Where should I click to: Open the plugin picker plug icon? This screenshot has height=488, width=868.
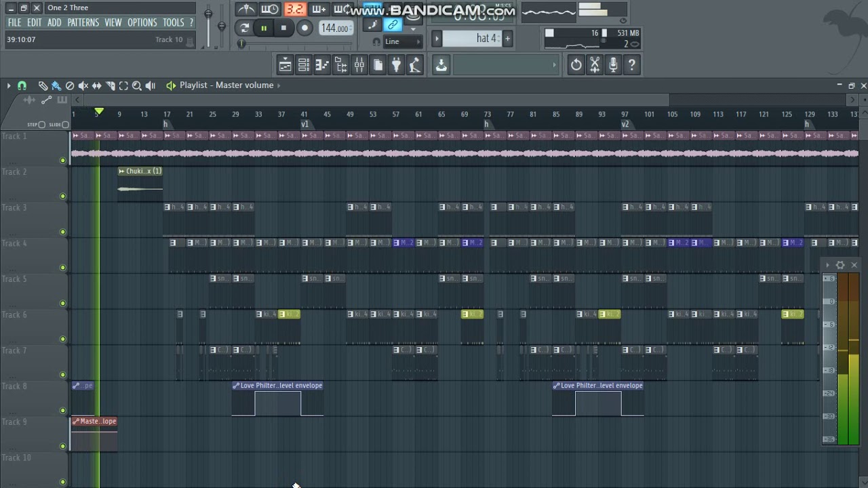pyautogui.click(x=397, y=65)
